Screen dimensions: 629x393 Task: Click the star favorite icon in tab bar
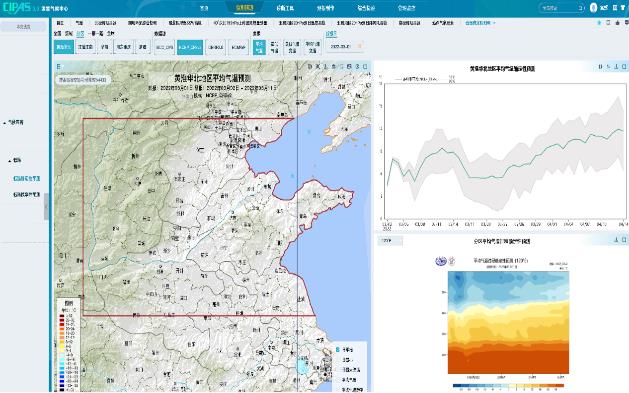tap(599, 23)
